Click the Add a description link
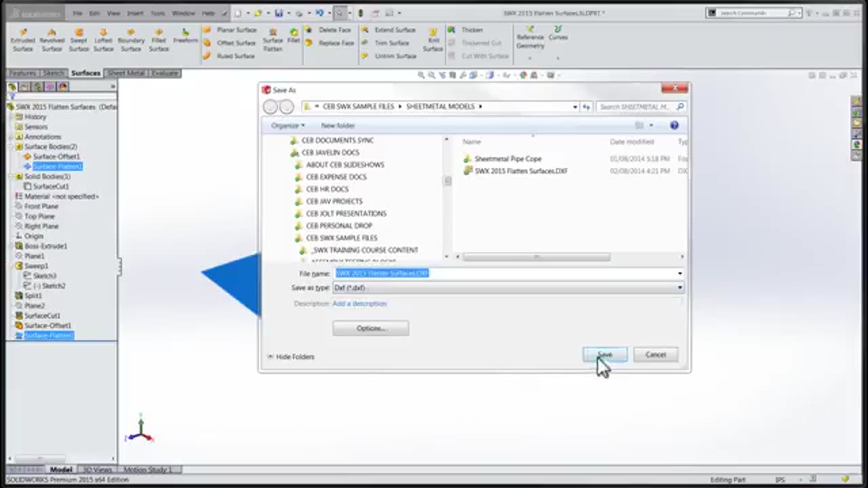Screen dimensions: 868x488 [359, 304]
